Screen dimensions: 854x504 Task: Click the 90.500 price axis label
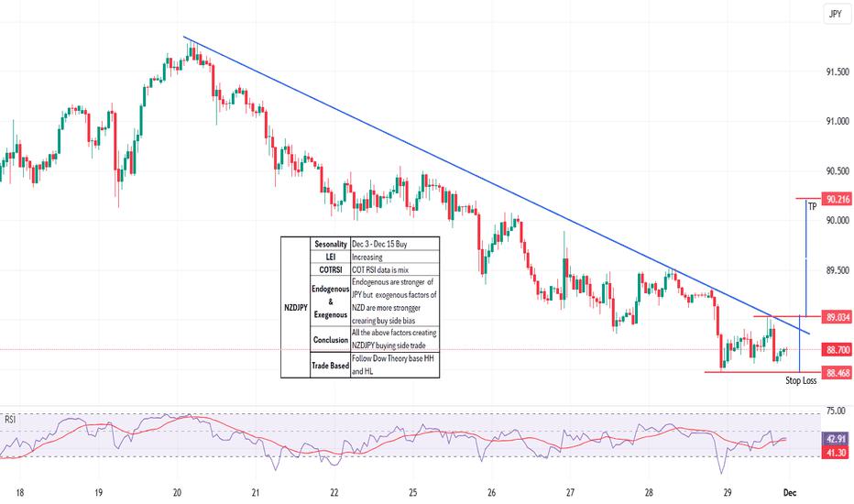[x=838, y=171]
